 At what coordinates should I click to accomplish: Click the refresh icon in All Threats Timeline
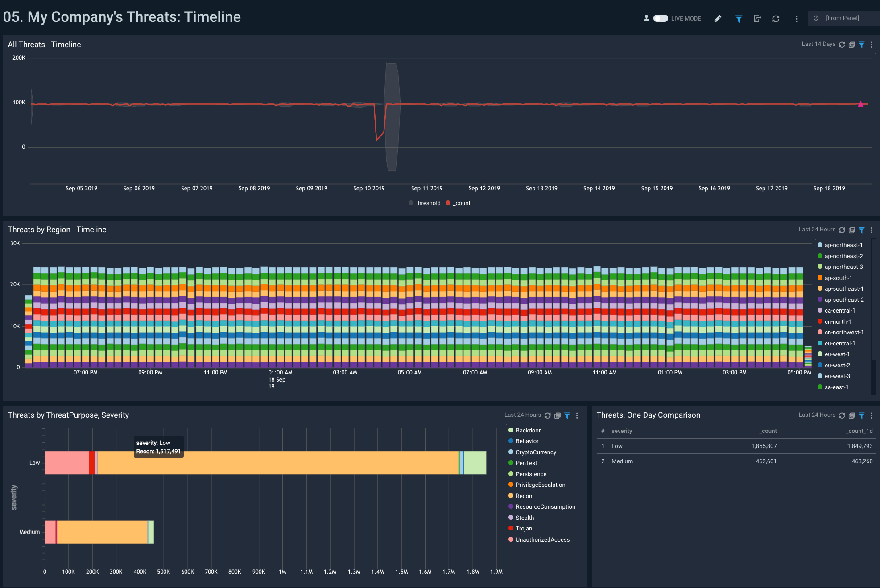tap(842, 45)
